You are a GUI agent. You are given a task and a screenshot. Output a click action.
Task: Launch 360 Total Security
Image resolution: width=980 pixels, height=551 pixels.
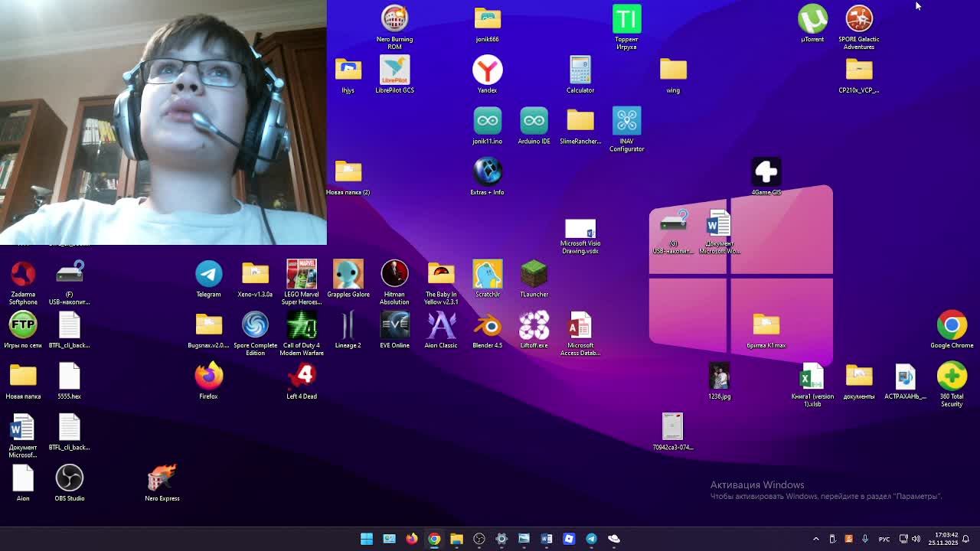pos(952,376)
